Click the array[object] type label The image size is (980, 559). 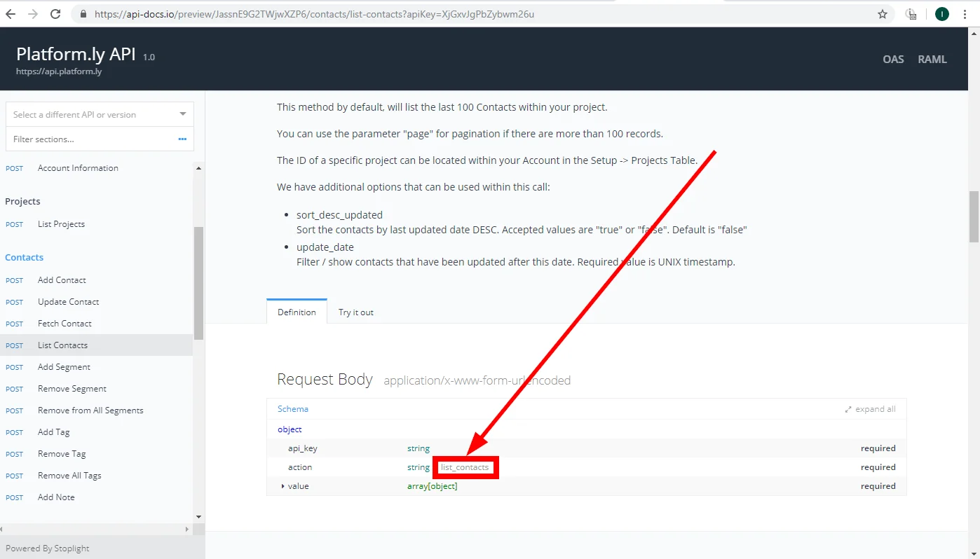point(432,486)
